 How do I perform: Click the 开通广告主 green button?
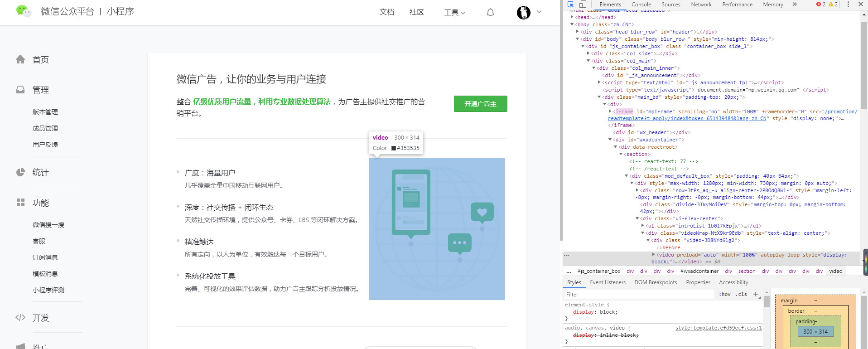point(480,104)
